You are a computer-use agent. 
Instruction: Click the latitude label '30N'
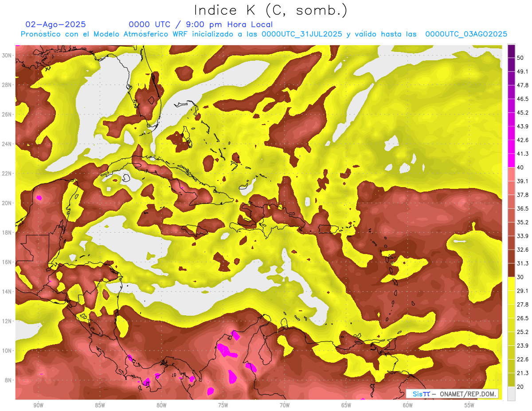pos(7,55)
